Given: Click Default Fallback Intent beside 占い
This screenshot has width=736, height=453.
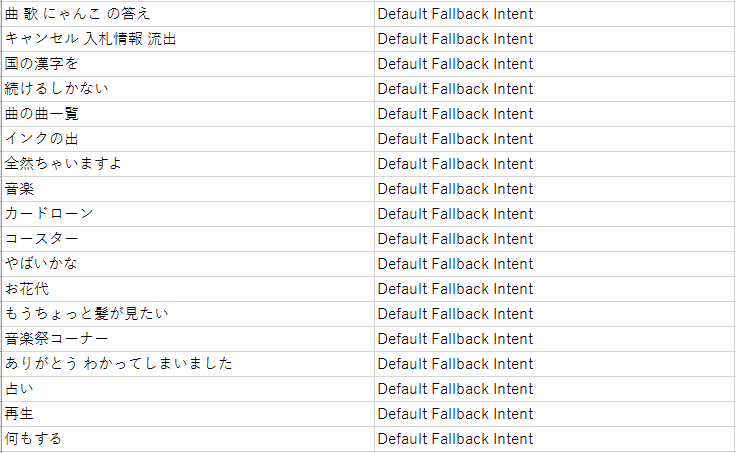Looking at the screenshot, I should coord(455,389).
